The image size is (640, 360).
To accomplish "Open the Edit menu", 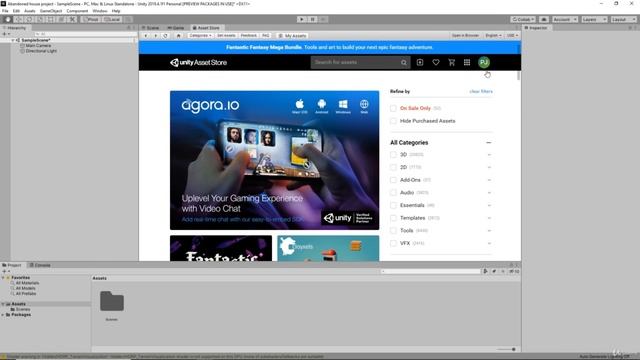I will (x=16, y=11).
